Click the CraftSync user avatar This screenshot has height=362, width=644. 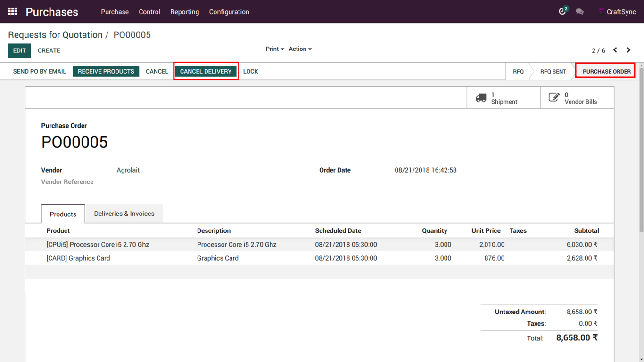point(601,12)
